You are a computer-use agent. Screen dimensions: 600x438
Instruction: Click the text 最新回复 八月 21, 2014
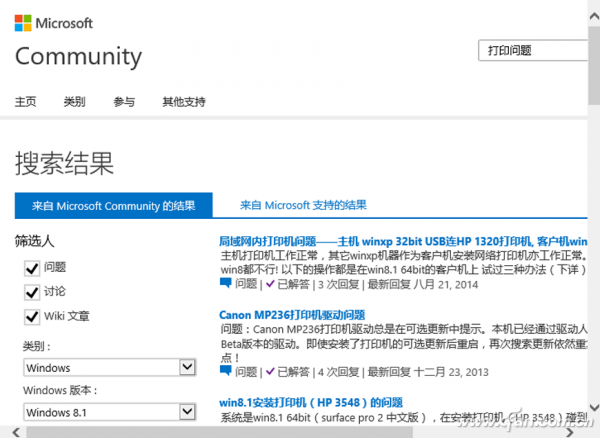[423, 284]
